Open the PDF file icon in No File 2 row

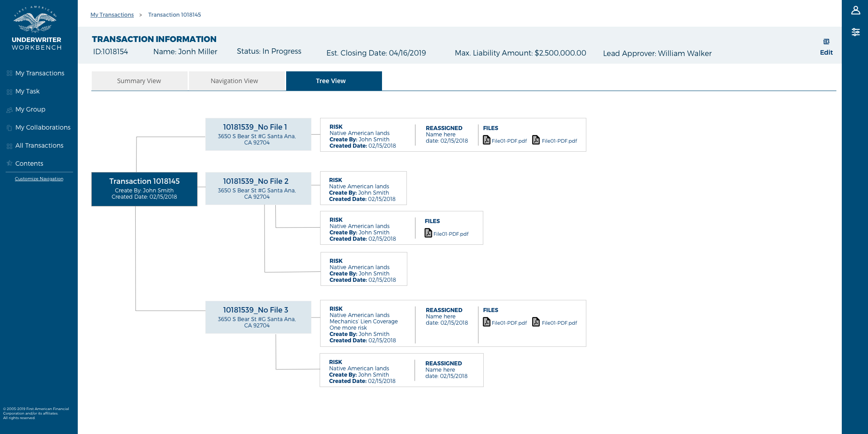428,233
